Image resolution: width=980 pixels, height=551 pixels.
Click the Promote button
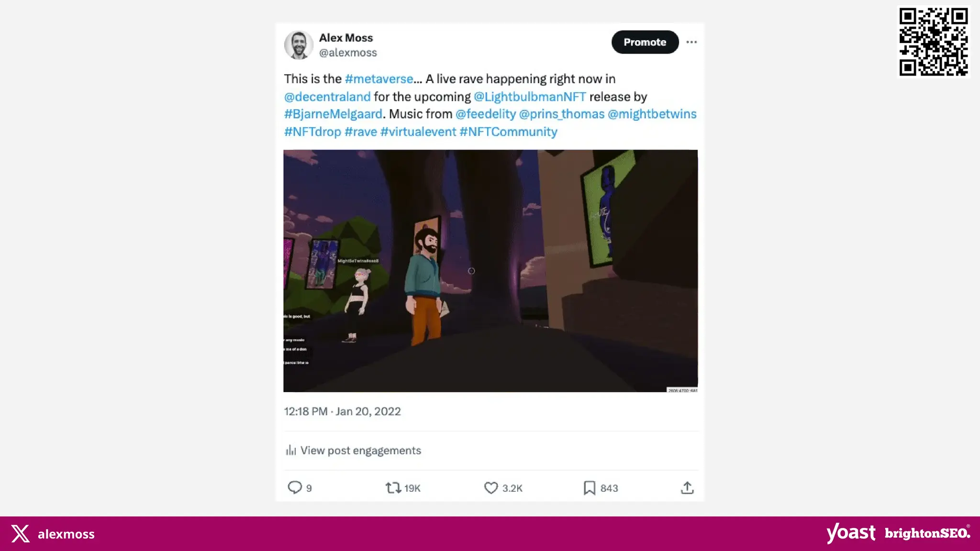coord(645,42)
